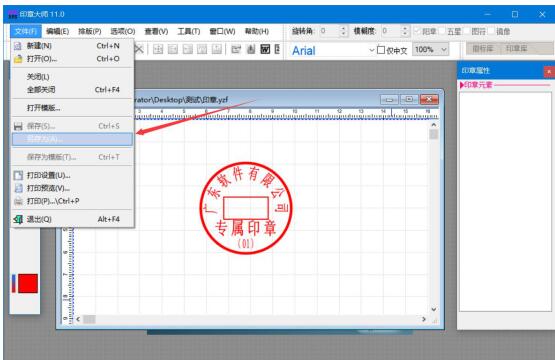Click the stamp icon left of W icon
The image size is (555, 360).
(251, 49)
